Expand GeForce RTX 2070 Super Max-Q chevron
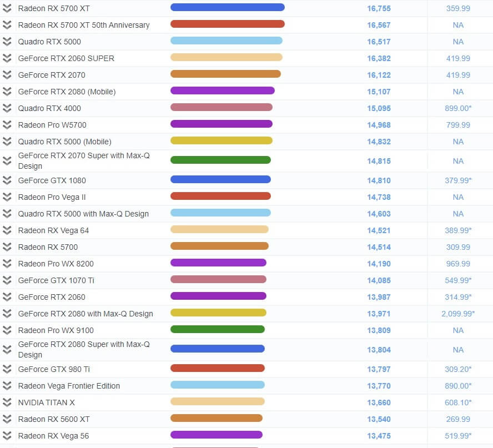 (x=7, y=161)
